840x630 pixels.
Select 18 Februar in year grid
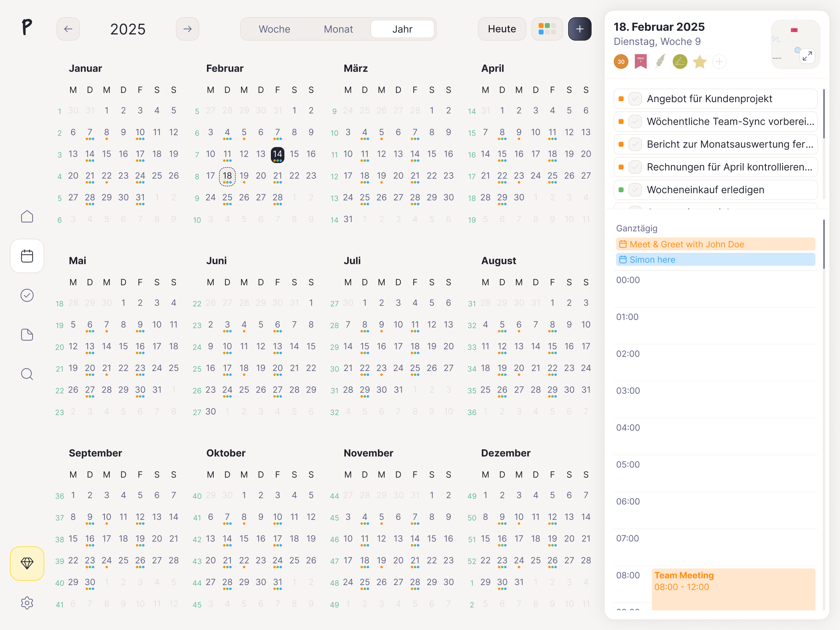tap(227, 177)
